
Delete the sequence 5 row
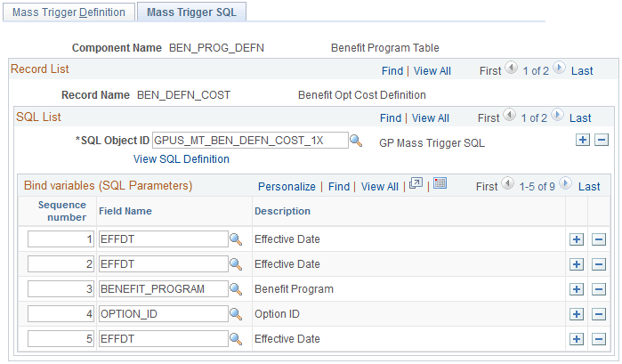[599, 339]
